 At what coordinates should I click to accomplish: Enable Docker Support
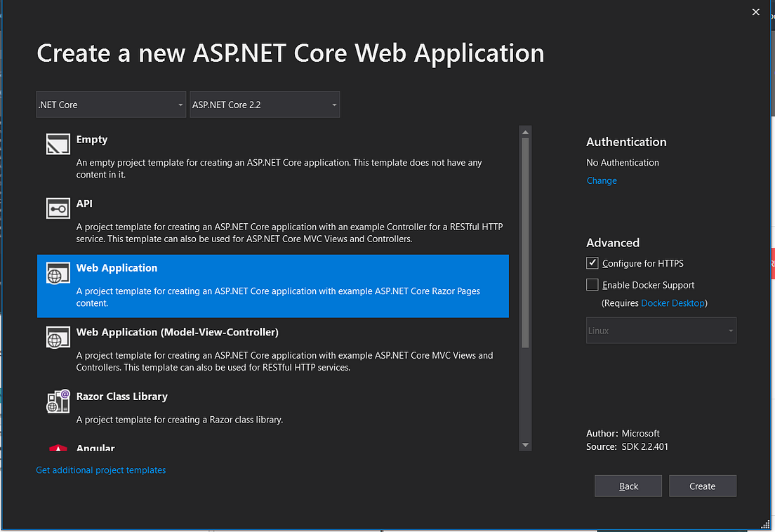(x=592, y=285)
